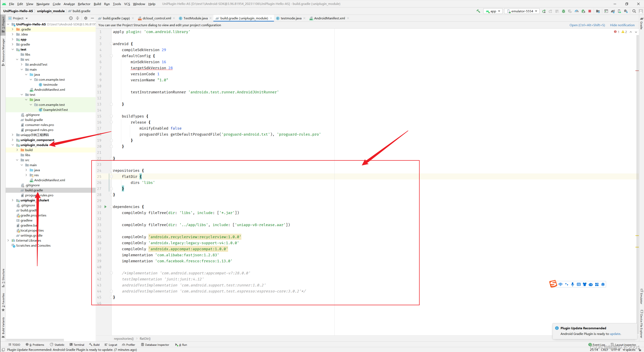This screenshot has width=644, height=352.
Task: Select the Refactor menu icon
Action: pyautogui.click(x=84, y=4)
